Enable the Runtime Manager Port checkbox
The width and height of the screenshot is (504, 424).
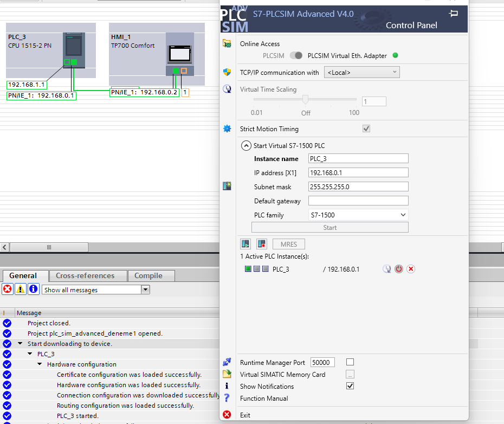point(350,362)
